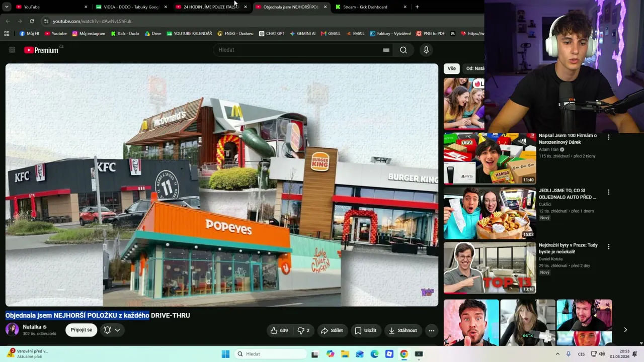Image resolution: width=644 pixels, height=362 pixels.
Task: Open a new Chrome tab
Action: click(417, 7)
